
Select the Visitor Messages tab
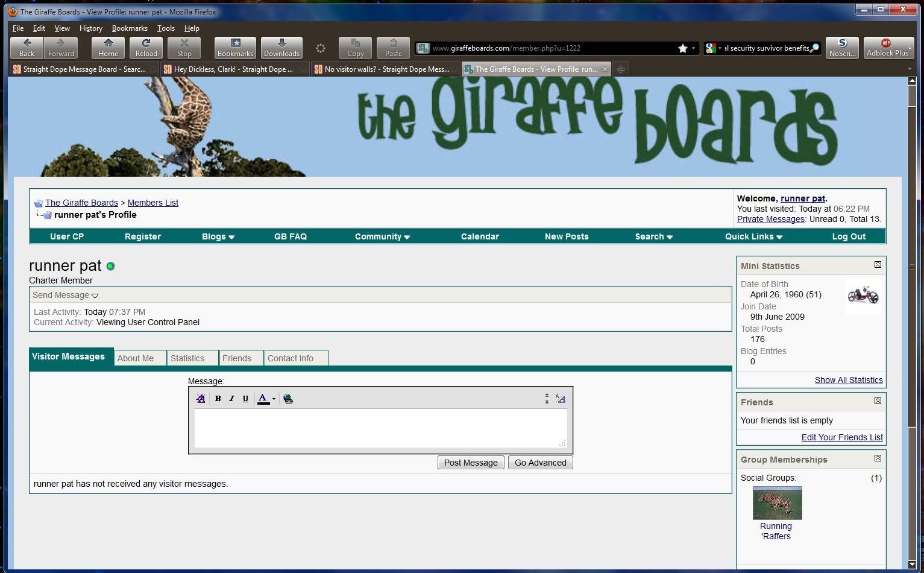coord(71,356)
